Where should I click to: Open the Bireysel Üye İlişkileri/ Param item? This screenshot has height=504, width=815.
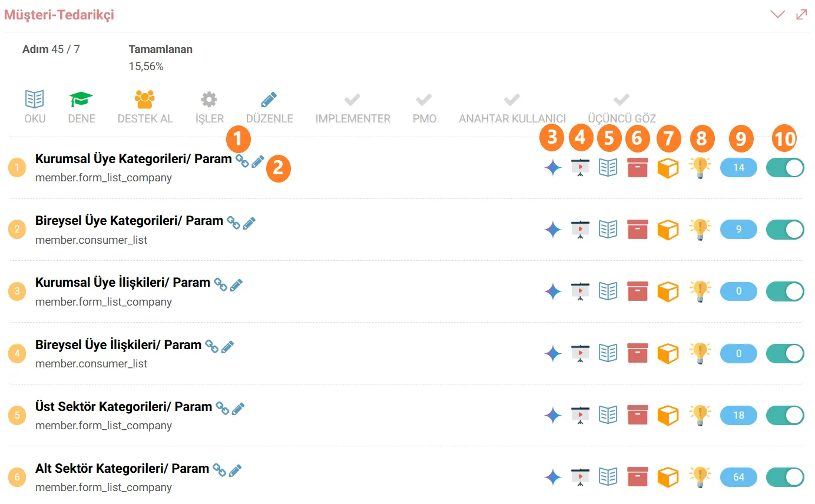pyautogui.click(x=118, y=344)
